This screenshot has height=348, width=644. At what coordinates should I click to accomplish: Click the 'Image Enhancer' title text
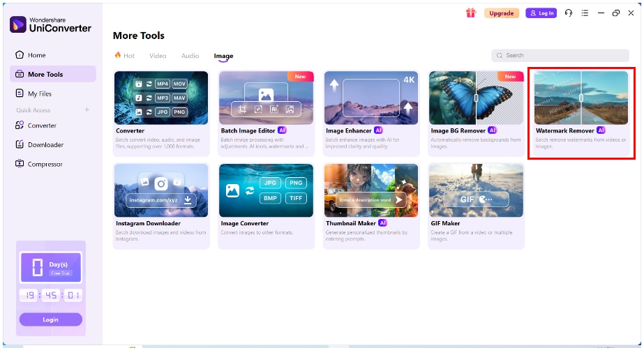[x=349, y=130]
